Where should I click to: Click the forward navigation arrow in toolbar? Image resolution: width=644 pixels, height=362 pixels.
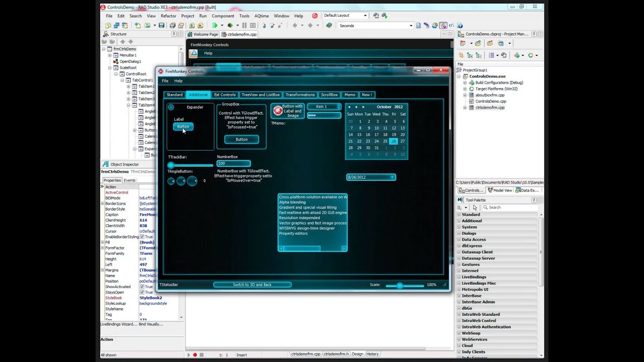[310, 25]
